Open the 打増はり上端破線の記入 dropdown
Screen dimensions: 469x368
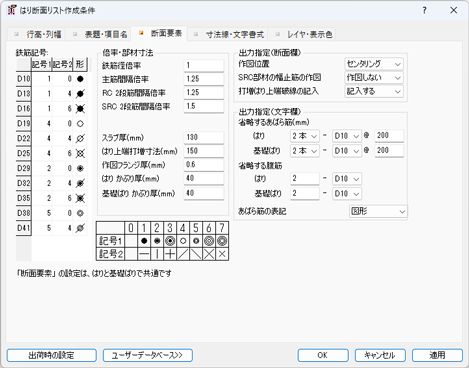[x=374, y=91]
